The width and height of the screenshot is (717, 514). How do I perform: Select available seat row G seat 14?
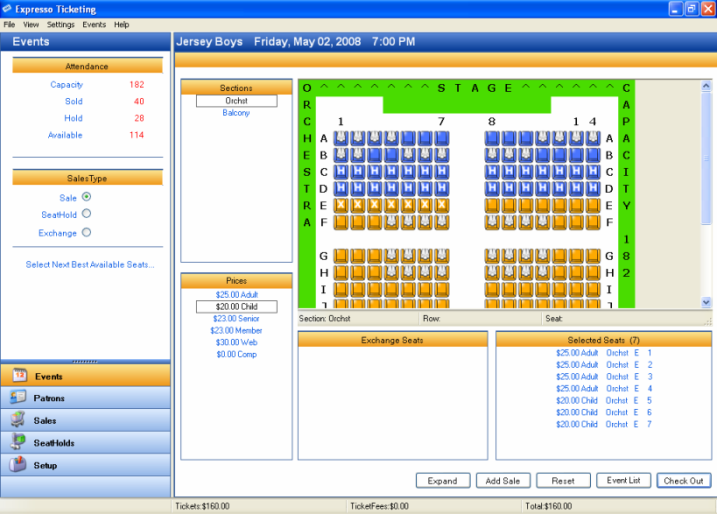tap(593, 256)
